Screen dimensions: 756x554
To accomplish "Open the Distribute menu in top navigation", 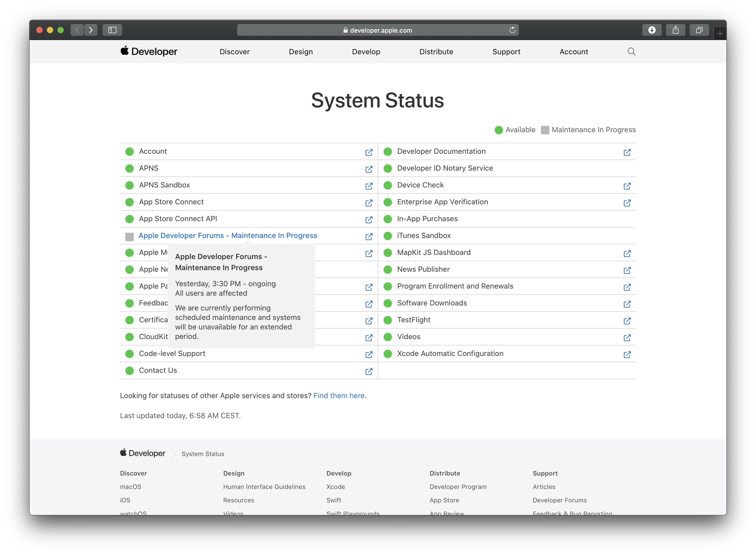I will (x=436, y=52).
